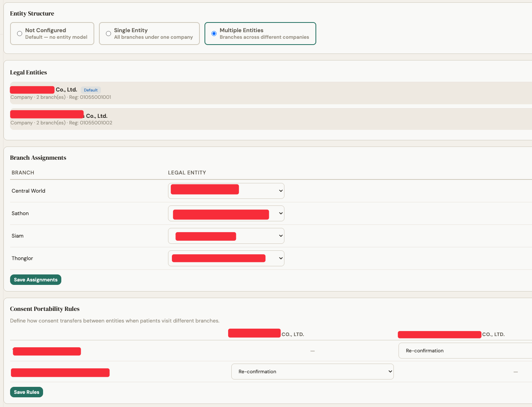Select the Not Configured entity structure option
532x407 pixels.
pos(19,33)
